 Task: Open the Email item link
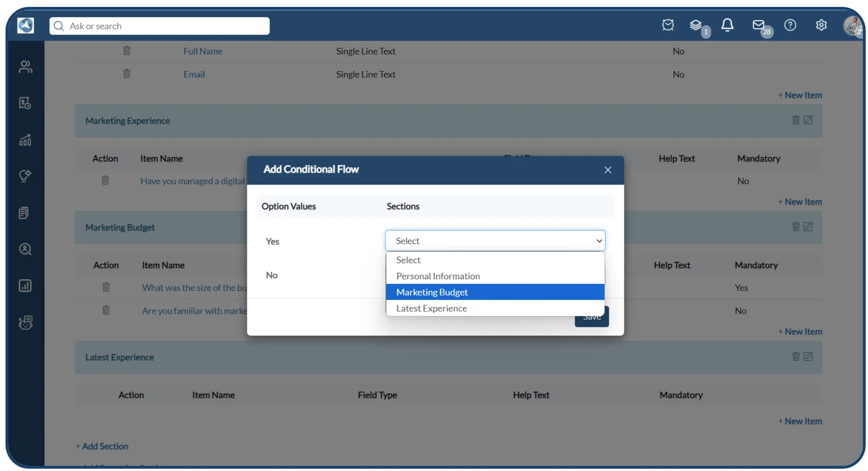click(194, 74)
